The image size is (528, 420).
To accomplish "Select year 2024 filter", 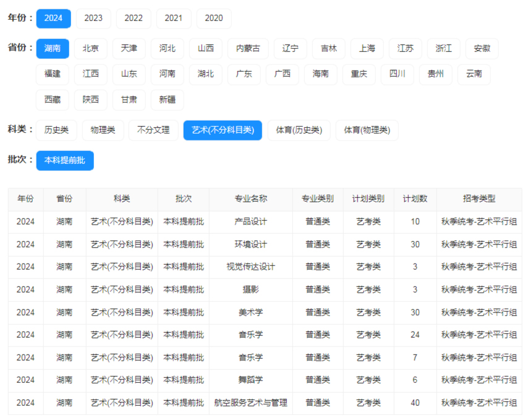I will pyautogui.click(x=54, y=19).
